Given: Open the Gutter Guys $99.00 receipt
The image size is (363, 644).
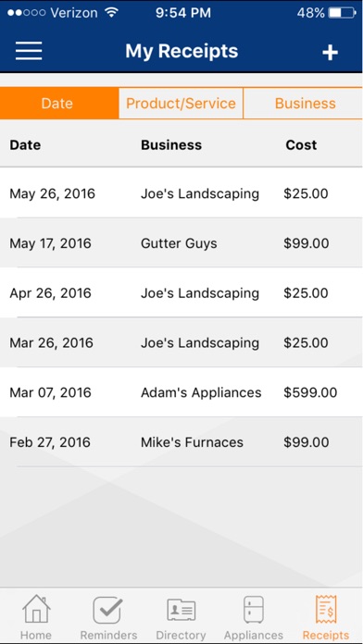Looking at the screenshot, I should (x=181, y=242).
